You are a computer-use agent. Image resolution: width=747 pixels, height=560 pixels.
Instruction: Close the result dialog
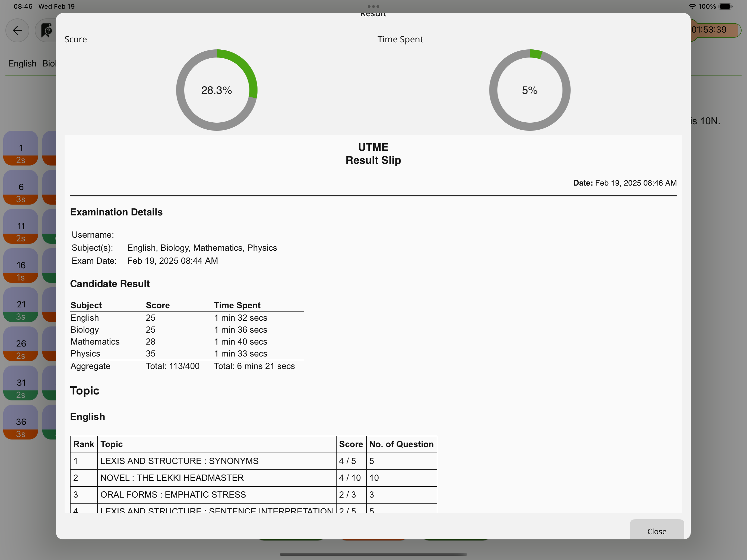pyautogui.click(x=657, y=531)
